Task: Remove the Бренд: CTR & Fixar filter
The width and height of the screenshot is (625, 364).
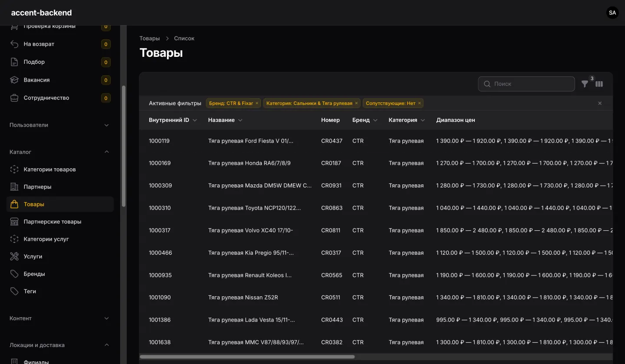Action: click(257, 103)
